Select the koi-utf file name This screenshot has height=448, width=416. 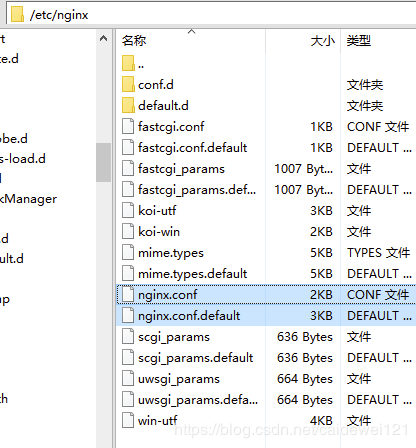[x=157, y=211]
